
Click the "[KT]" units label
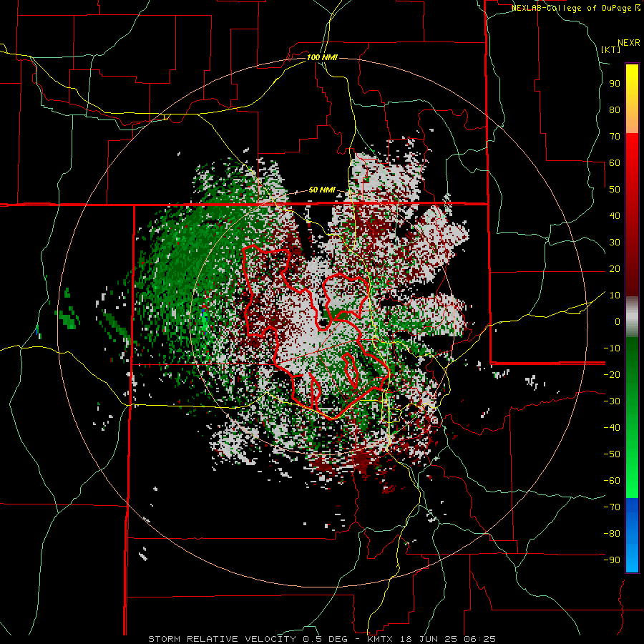coord(610,49)
